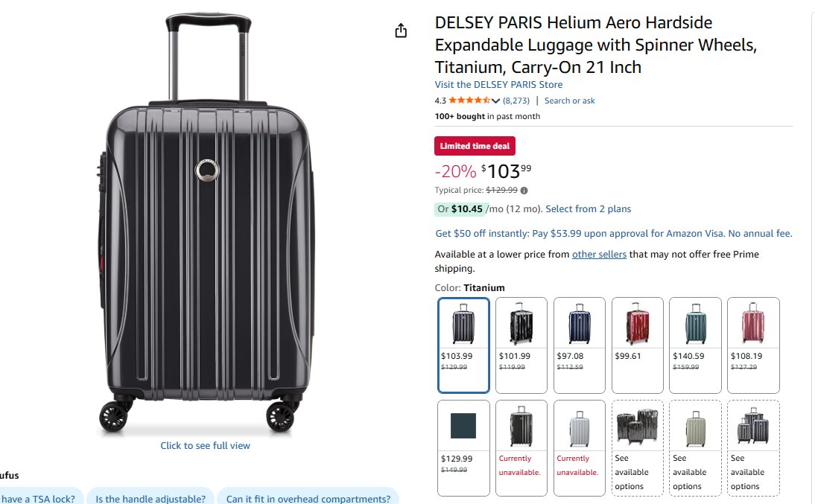Open the star rating dropdown chevron

pos(496,101)
